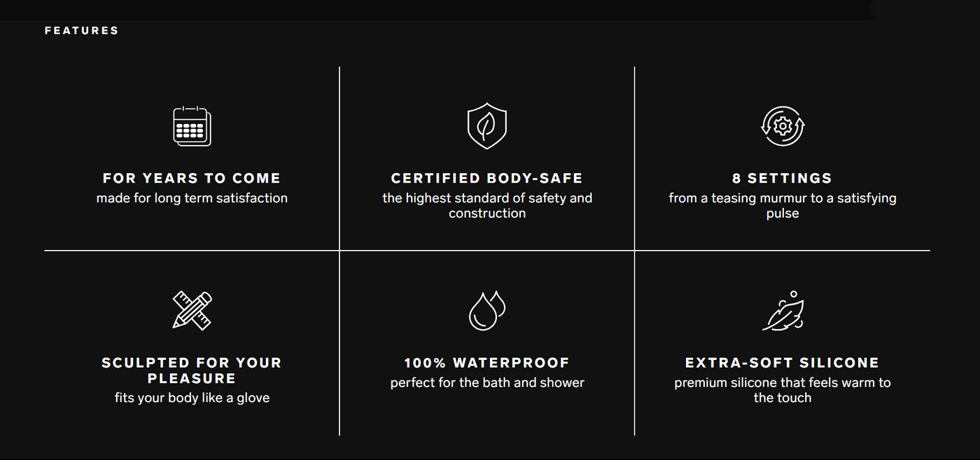Select the FEATURES section heading
The width and height of the screenshot is (980, 460).
point(82,31)
